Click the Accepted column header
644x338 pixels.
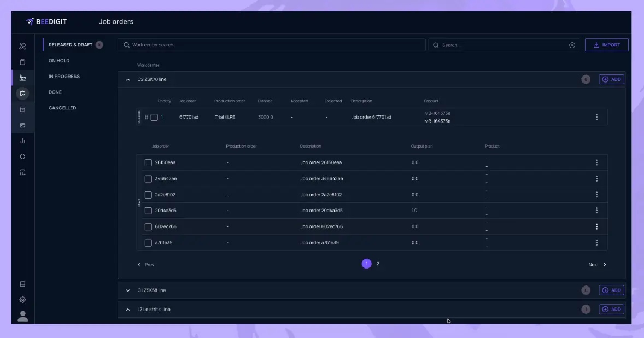pos(299,101)
